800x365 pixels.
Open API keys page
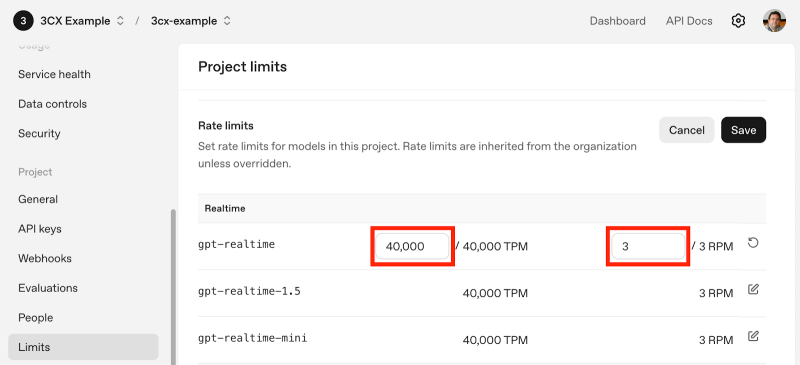(40, 229)
